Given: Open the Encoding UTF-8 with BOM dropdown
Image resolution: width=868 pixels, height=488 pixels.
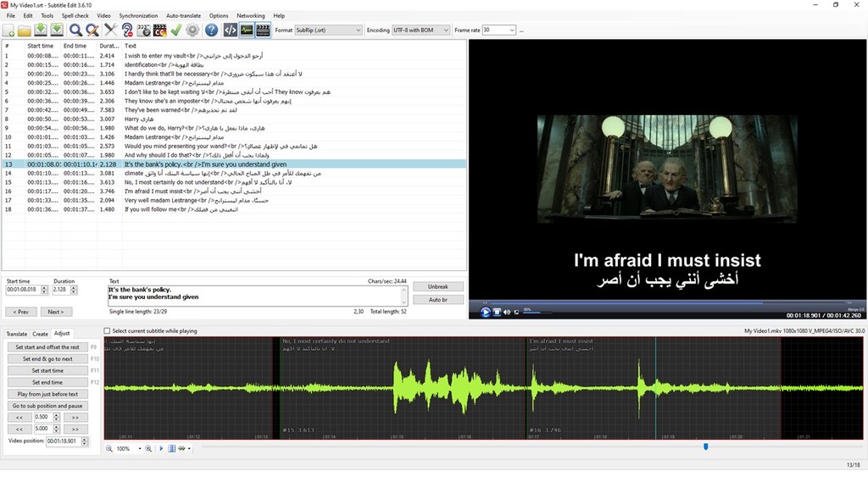Looking at the screenshot, I should click(x=420, y=30).
